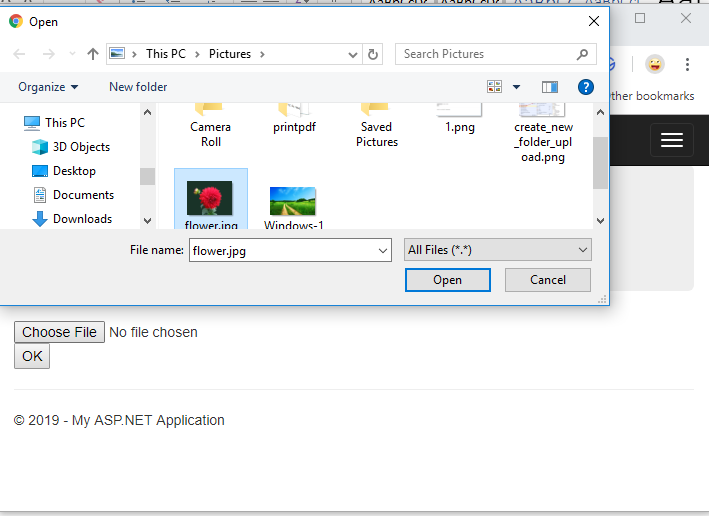Viewport: 709px width, 516px height.
Task: Click the Cancel button
Action: pyautogui.click(x=547, y=280)
